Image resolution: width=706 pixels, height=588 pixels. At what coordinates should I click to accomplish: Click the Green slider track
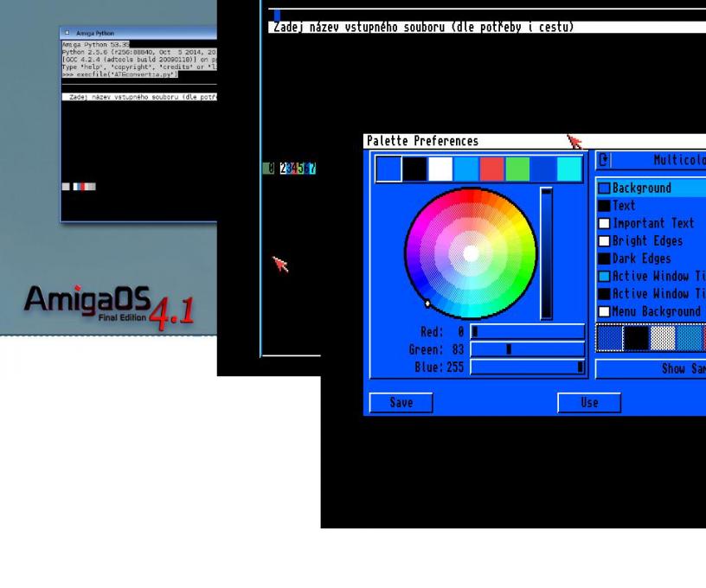(528, 349)
